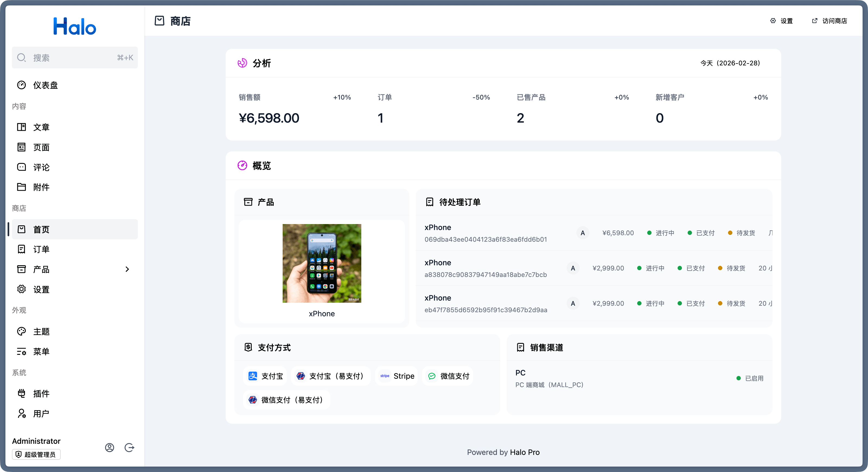Open 仪表盘 dashboard in sidebar
This screenshot has height=472, width=868.
tap(46, 85)
